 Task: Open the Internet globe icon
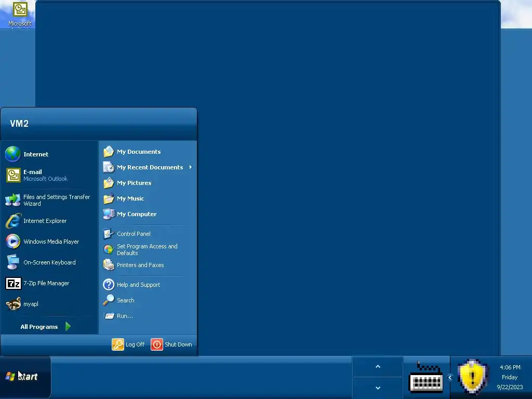(x=13, y=154)
